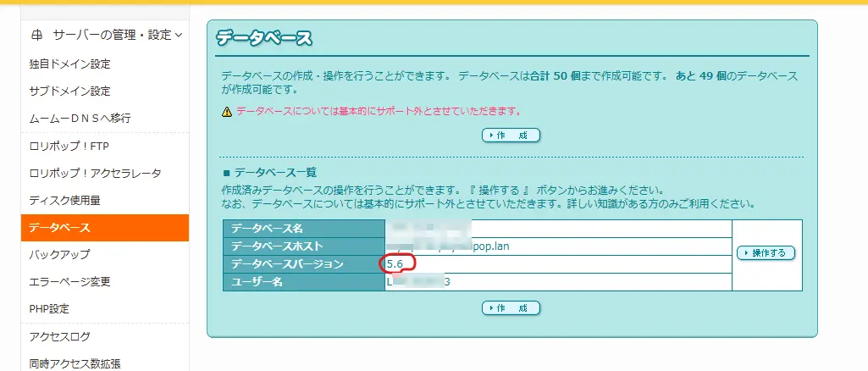
Task: Select the highlighted データベース sidebar item
Action: [x=59, y=228]
